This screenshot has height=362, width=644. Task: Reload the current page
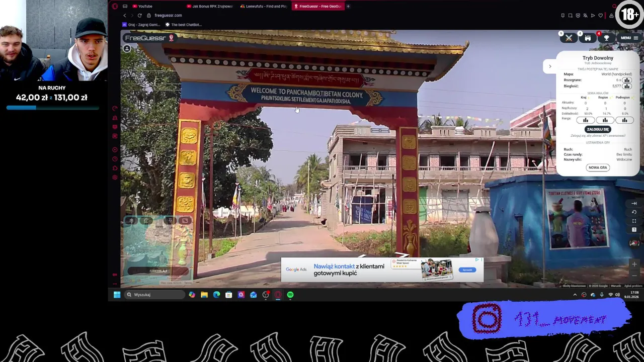tap(139, 15)
